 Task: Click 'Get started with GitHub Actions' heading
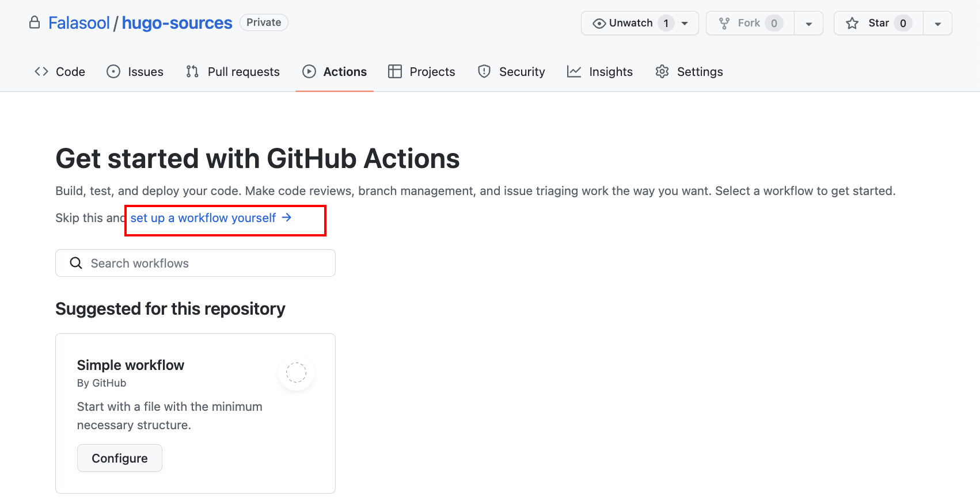click(x=257, y=159)
